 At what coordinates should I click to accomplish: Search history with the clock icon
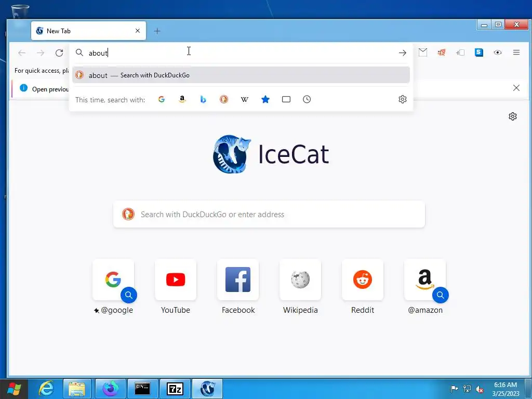pos(307,99)
